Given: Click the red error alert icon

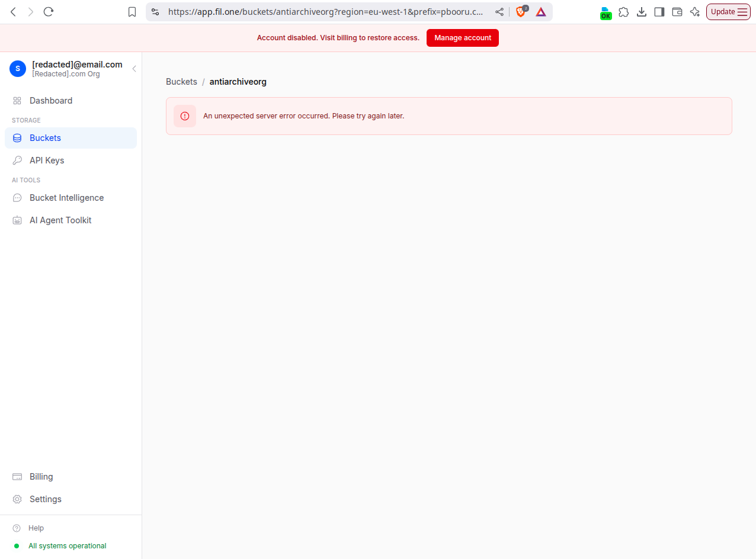Looking at the screenshot, I should pyautogui.click(x=185, y=116).
